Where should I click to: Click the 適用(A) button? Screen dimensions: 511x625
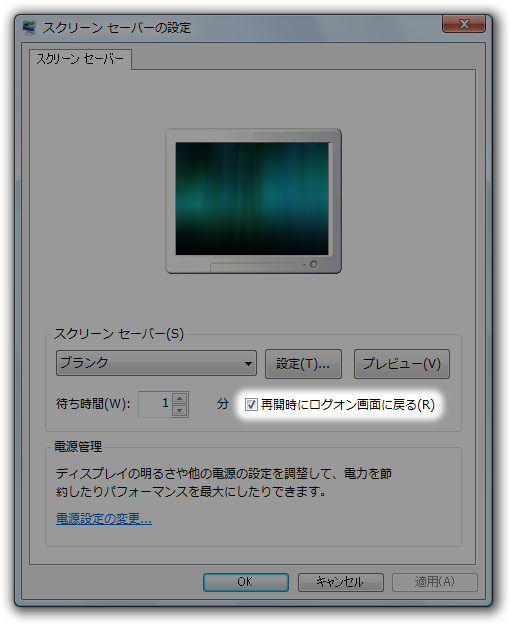point(434,582)
